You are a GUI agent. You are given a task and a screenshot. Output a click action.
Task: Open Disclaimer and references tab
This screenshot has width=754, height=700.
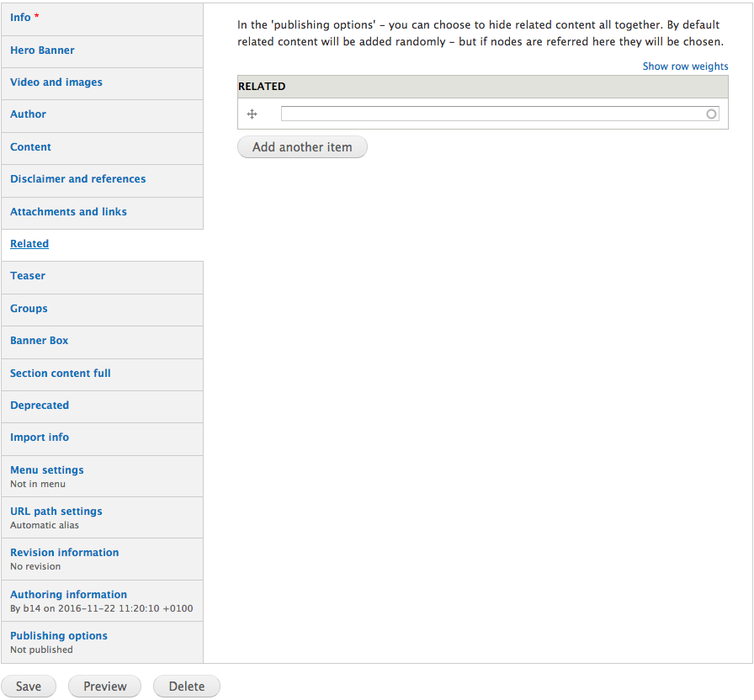78,179
